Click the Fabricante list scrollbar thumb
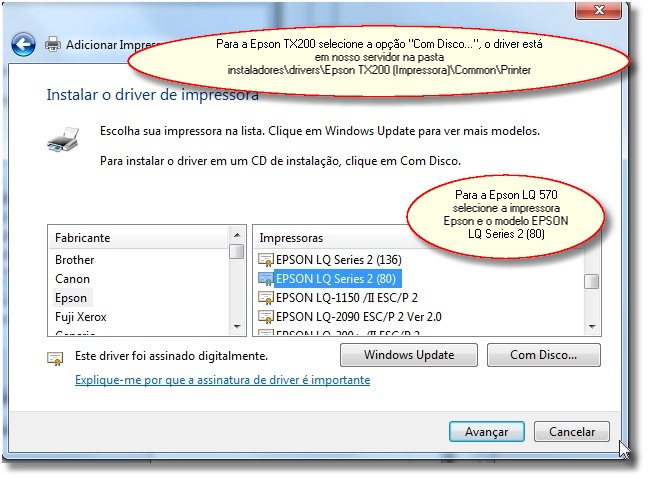 coord(237,252)
